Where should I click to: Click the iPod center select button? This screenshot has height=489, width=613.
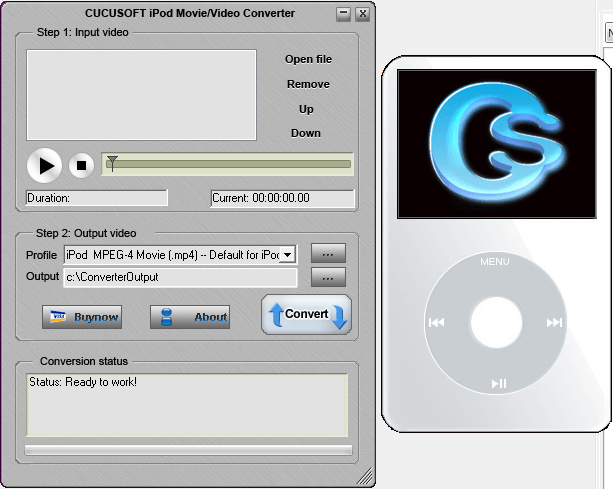pos(496,322)
